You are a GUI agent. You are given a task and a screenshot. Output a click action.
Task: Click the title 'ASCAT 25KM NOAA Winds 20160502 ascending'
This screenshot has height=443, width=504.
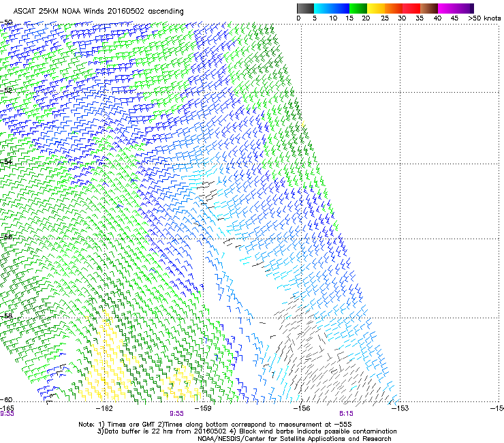point(98,12)
